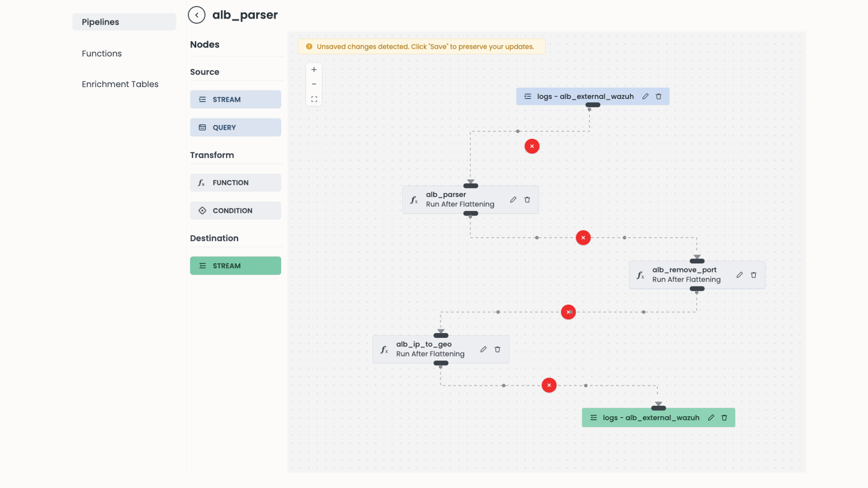Delete the alb_ip_to_geo function node
The image size is (868, 488).
(497, 349)
